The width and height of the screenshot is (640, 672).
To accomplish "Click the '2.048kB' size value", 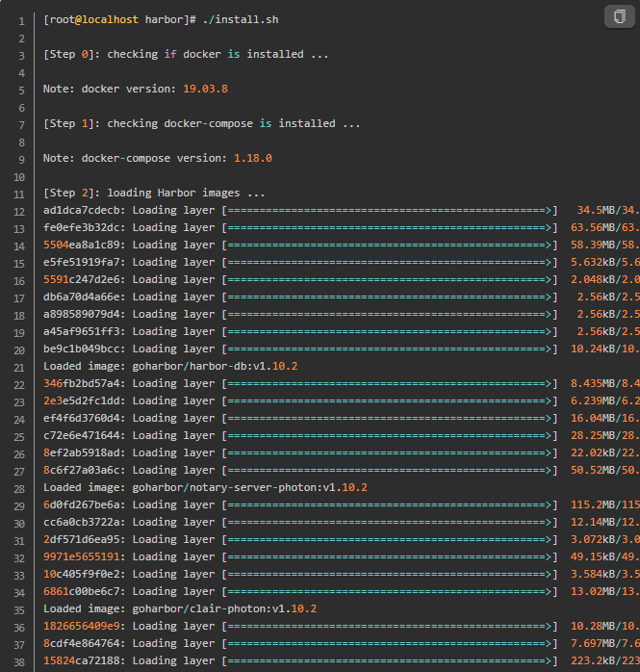I will click(593, 279).
